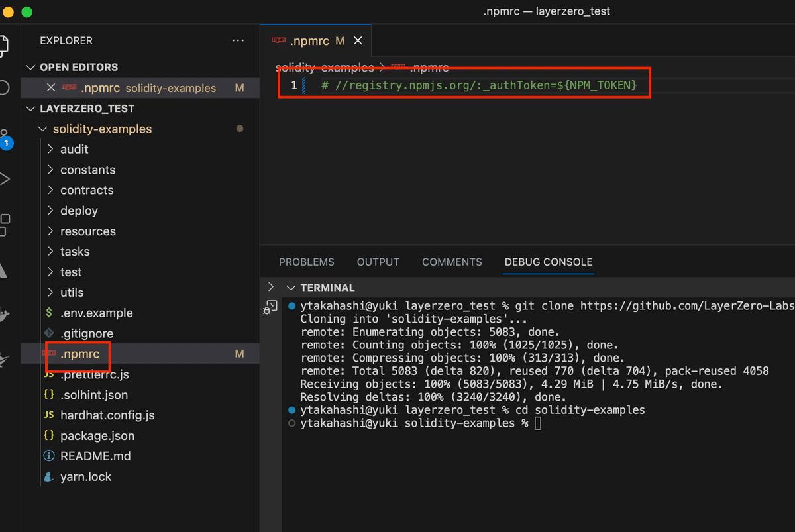The width and height of the screenshot is (795, 532).
Task: Click the terminal prompt input cursor
Action: pos(538,423)
